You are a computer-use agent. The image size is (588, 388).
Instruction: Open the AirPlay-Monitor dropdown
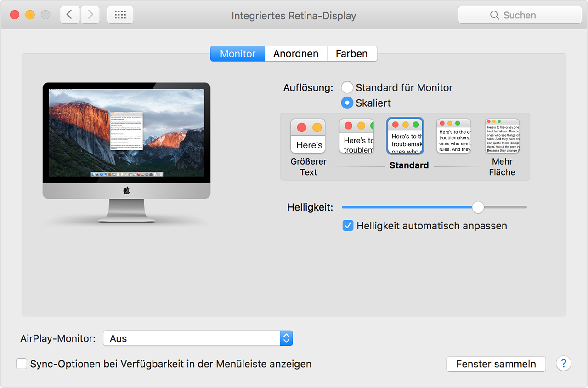click(198, 338)
